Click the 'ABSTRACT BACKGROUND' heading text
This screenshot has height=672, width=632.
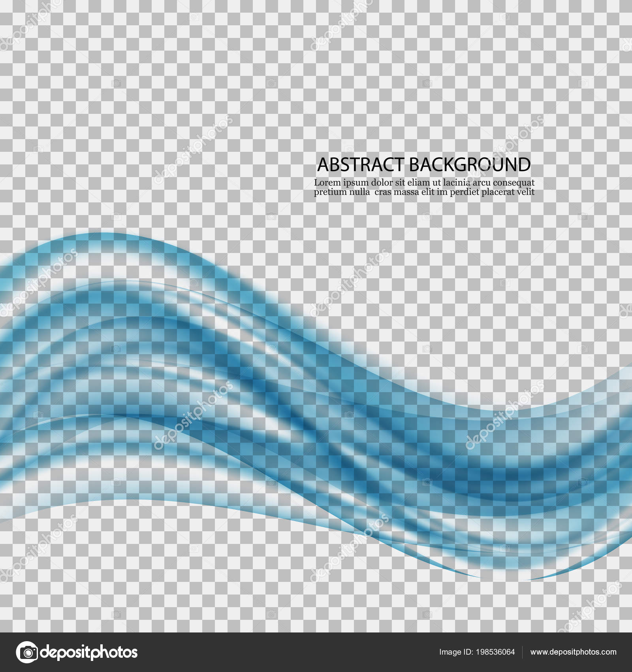tap(424, 164)
